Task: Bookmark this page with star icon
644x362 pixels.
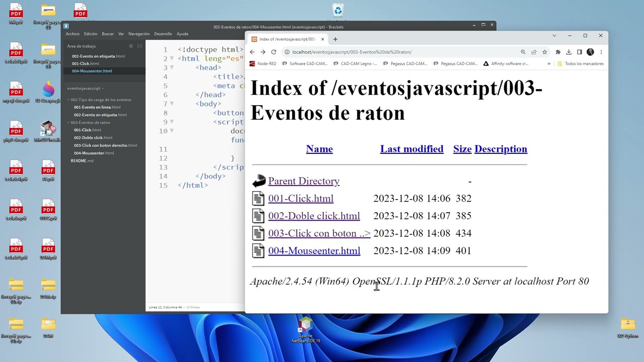Action: pos(544,52)
